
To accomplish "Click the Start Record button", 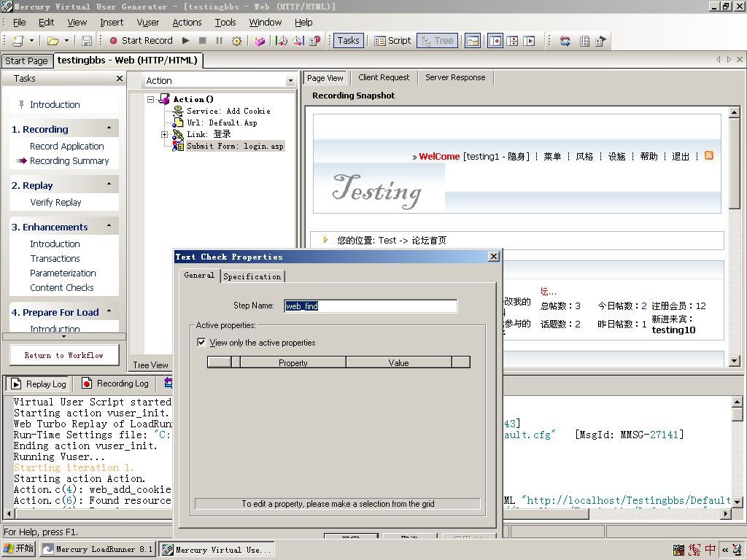I will (x=141, y=41).
